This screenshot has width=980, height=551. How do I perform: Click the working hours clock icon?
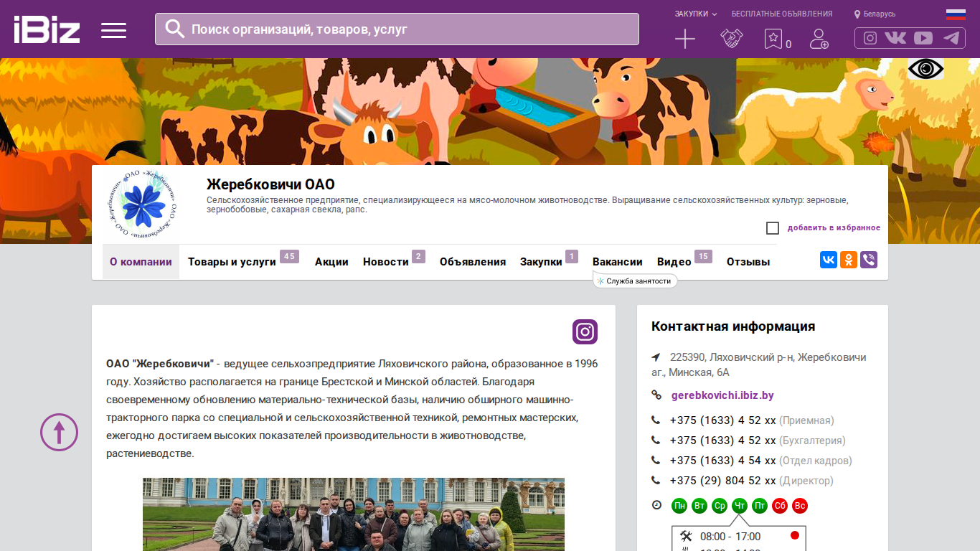(656, 506)
